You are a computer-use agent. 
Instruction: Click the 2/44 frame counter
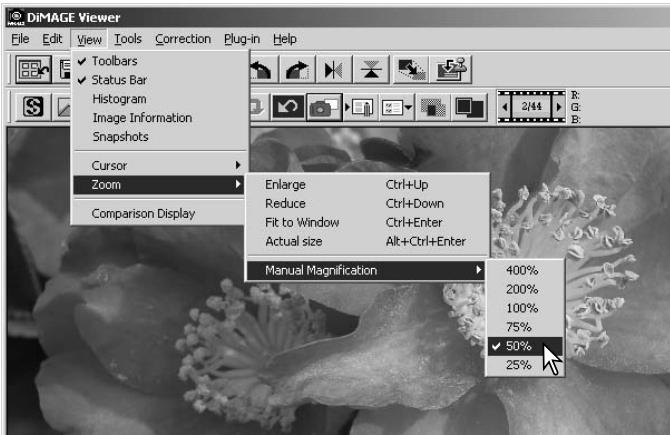click(x=532, y=106)
